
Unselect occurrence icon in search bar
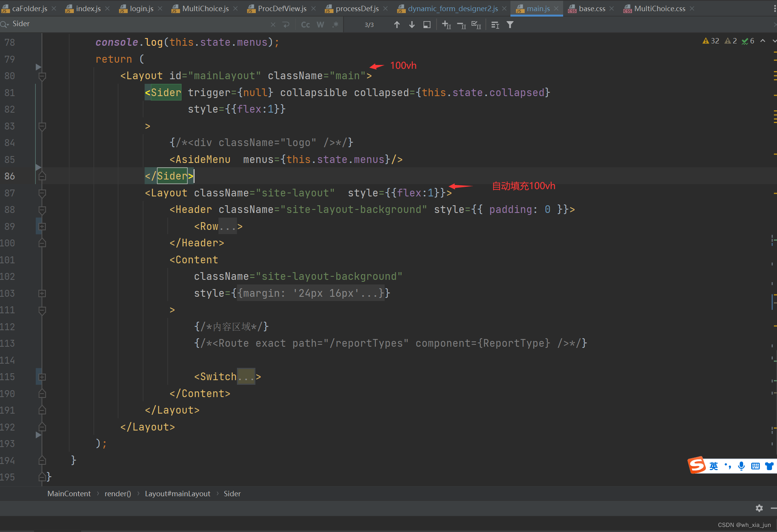tap(461, 25)
